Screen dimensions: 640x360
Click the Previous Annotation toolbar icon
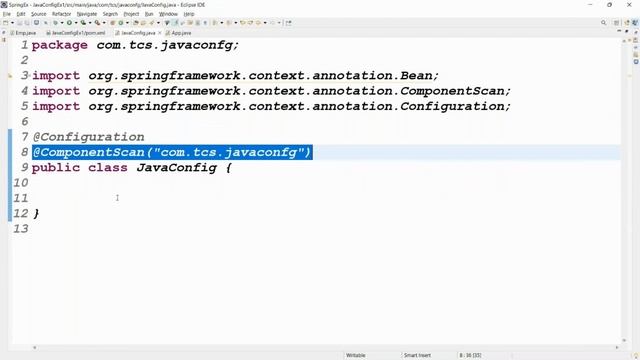tap(229, 23)
